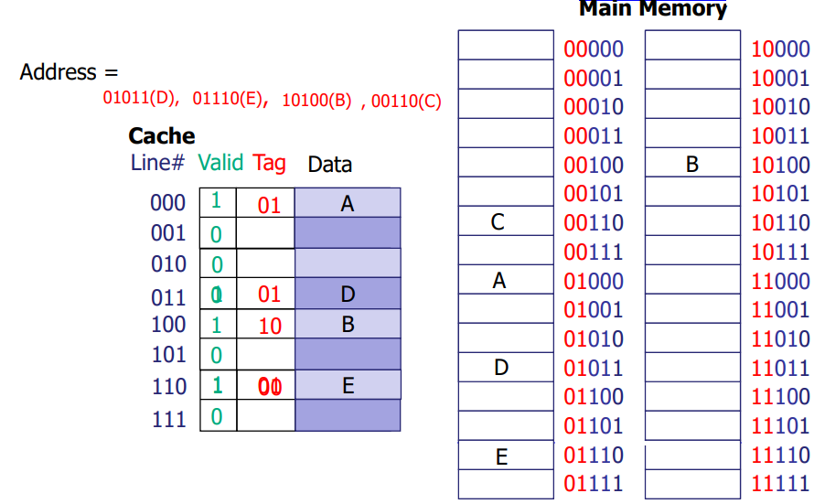The width and height of the screenshot is (825, 504).
Task: Click memory address label 01011
Action: pos(594,368)
